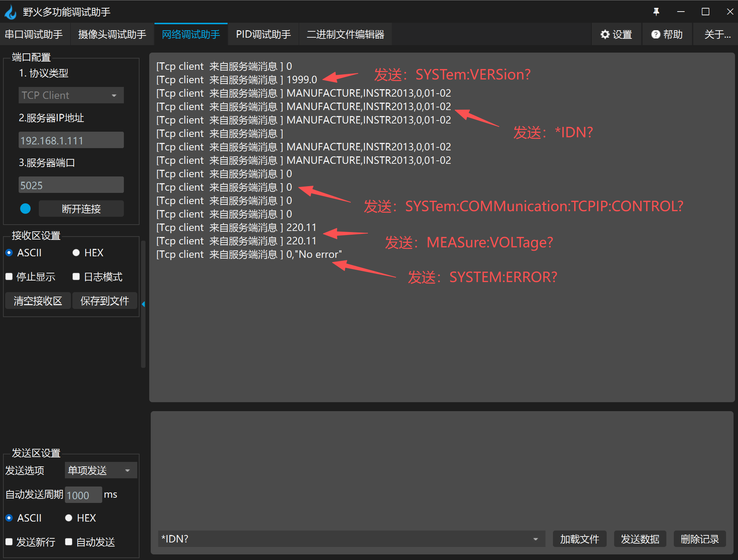The image size is (738, 560).
Task: Switch to the 串口调试助手 tab
Action: pos(34,34)
